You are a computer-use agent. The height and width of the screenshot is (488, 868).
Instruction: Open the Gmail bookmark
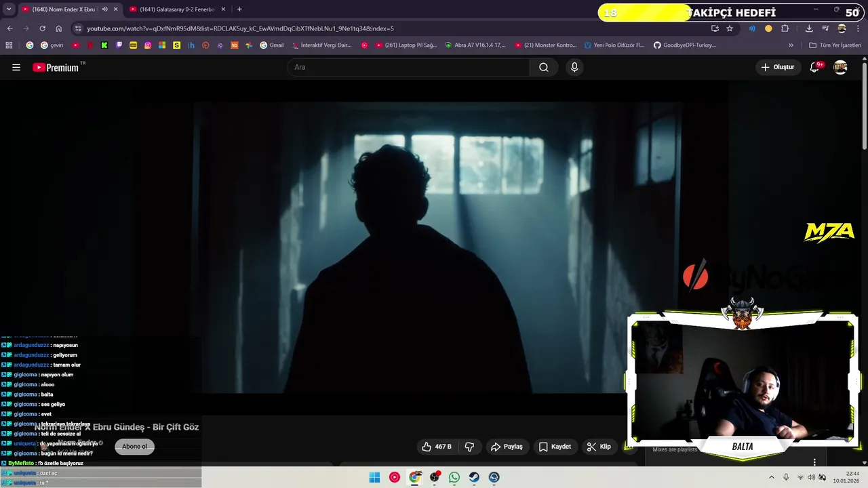pyautogui.click(x=271, y=45)
